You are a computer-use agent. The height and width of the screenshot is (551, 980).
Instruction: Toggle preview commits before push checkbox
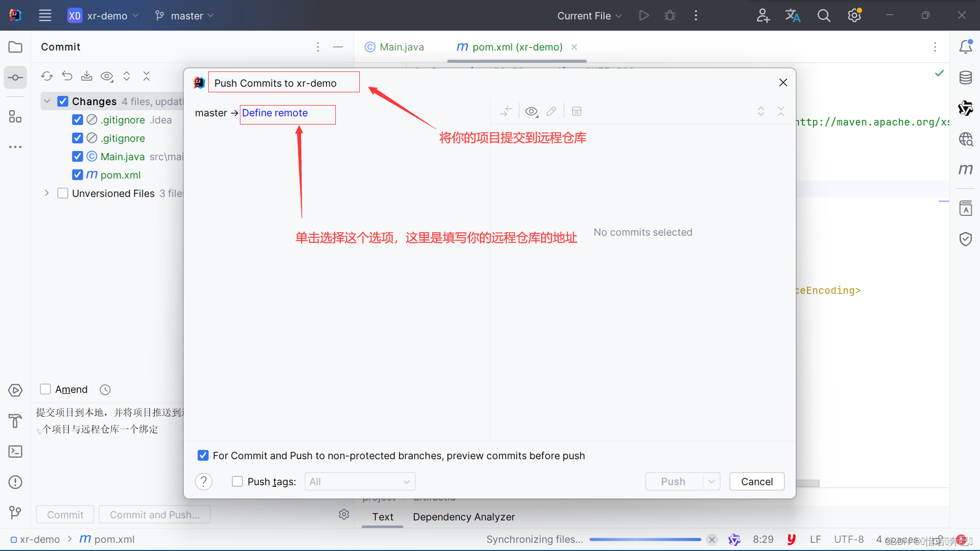(203, 456)
